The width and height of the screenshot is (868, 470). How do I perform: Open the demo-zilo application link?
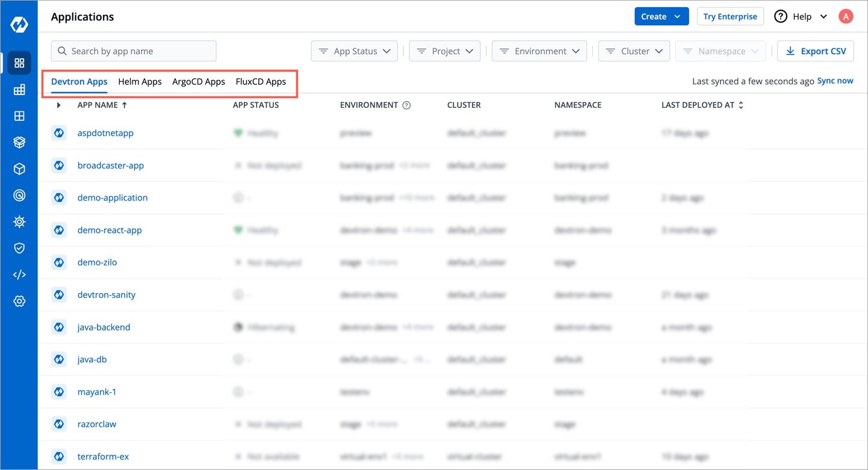(98, 262)
